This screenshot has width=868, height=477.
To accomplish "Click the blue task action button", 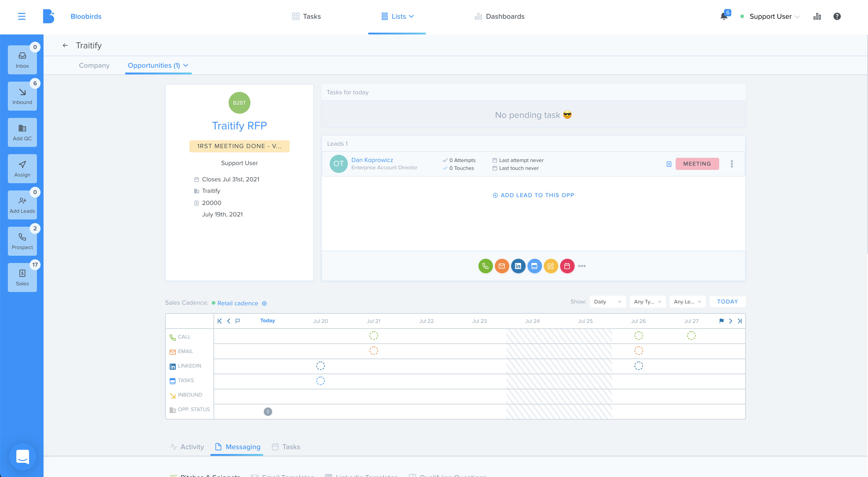I will coord(534,266).
